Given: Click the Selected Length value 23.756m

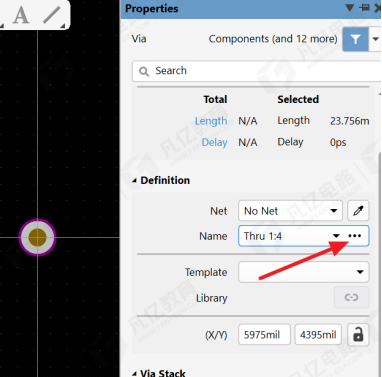Looking at the screenshot, I should tap(349, 121).
